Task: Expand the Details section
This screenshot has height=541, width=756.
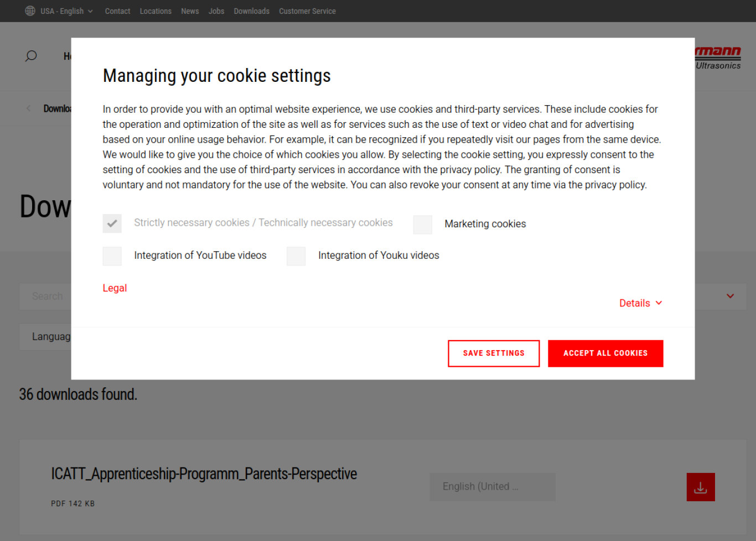Action: pyautogui.click(x=641, y=303)
